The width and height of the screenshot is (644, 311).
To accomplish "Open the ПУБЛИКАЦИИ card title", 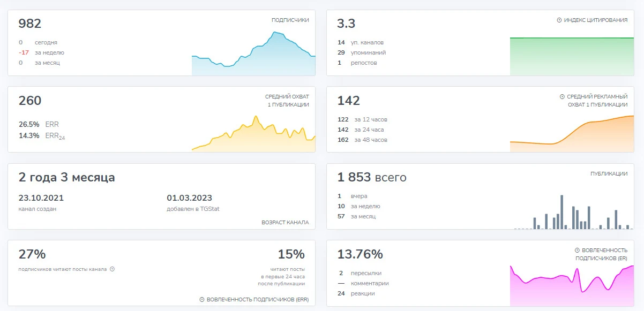I will click(x=609, y=174).
